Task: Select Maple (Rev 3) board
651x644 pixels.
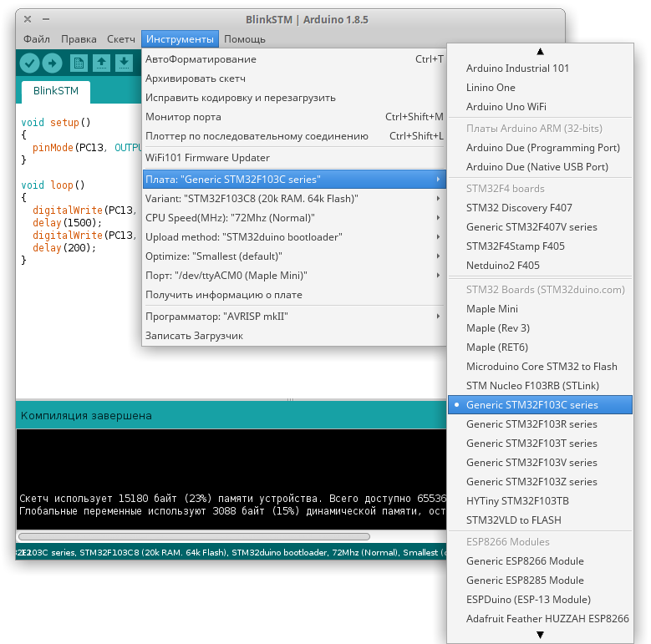Action: 540,327
